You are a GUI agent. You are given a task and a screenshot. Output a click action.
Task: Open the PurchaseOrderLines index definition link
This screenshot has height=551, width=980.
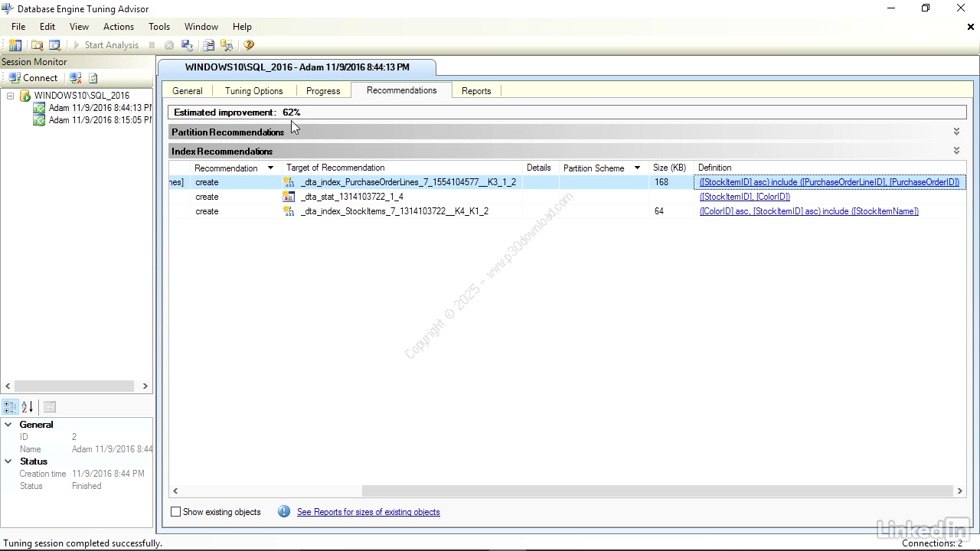[x=829, y=182]
